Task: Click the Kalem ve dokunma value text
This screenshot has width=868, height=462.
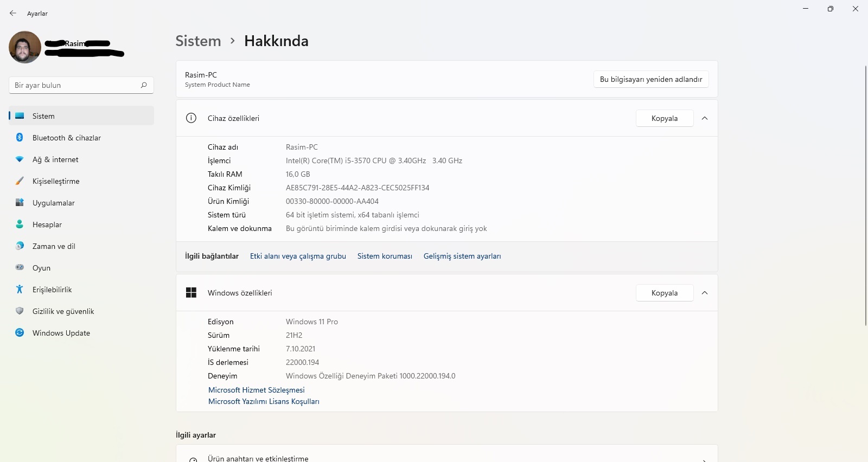Action: click(386, 228)
